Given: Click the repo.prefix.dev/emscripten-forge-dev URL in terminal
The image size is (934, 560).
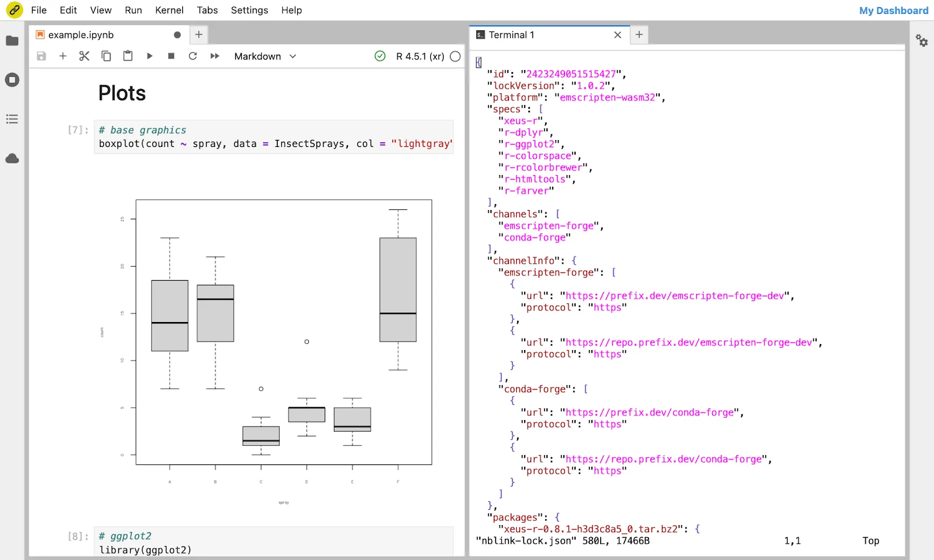Looking at the screenshot, I should click(x=689, y=342).
